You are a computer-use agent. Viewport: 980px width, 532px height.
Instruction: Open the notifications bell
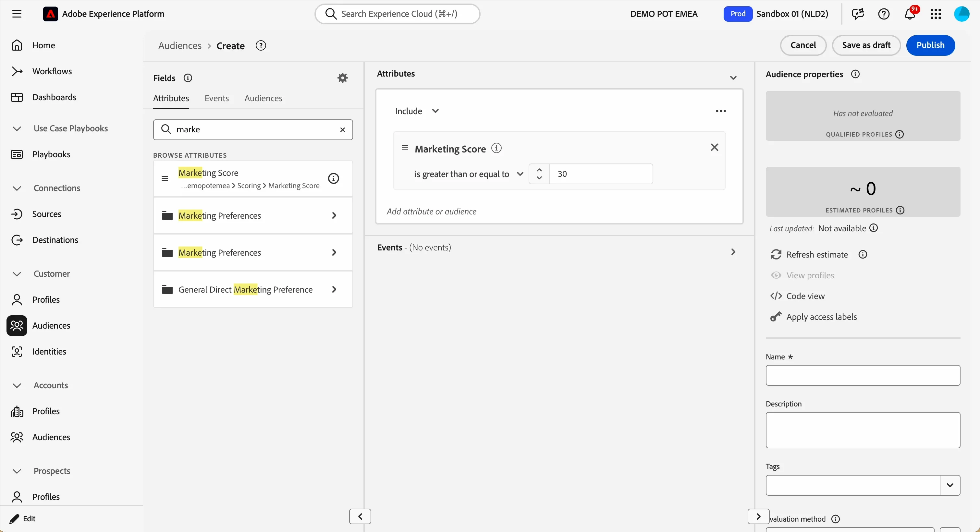click(910, 14)
